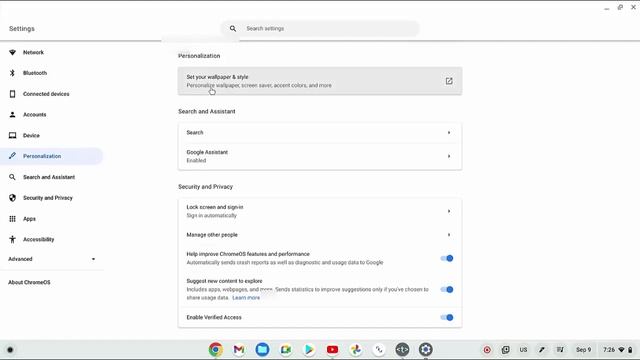The height and width of the screenshot is (360, 640).
Task: Select Network in the sidebar menu
Action: tap(33, 52)
